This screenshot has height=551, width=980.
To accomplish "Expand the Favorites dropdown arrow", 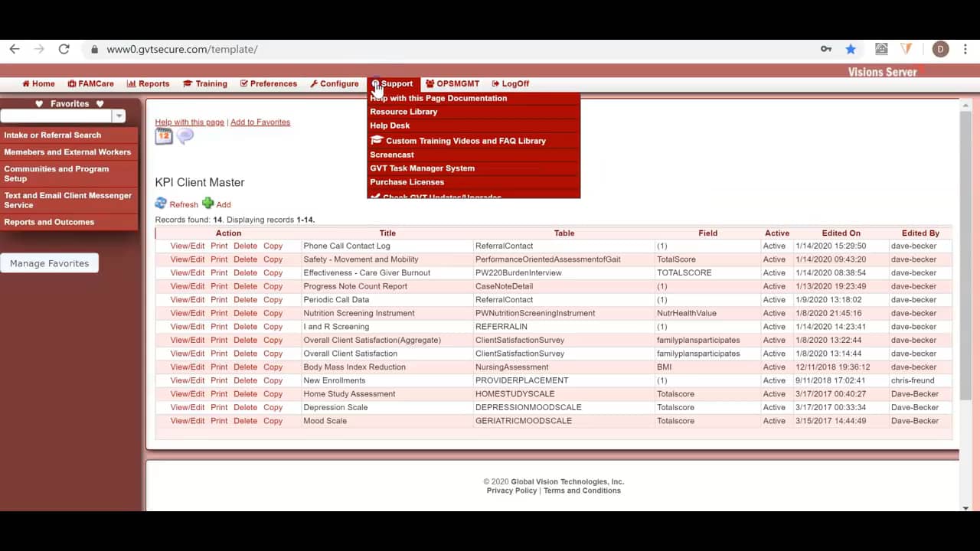I will click(x=119, y=116).
